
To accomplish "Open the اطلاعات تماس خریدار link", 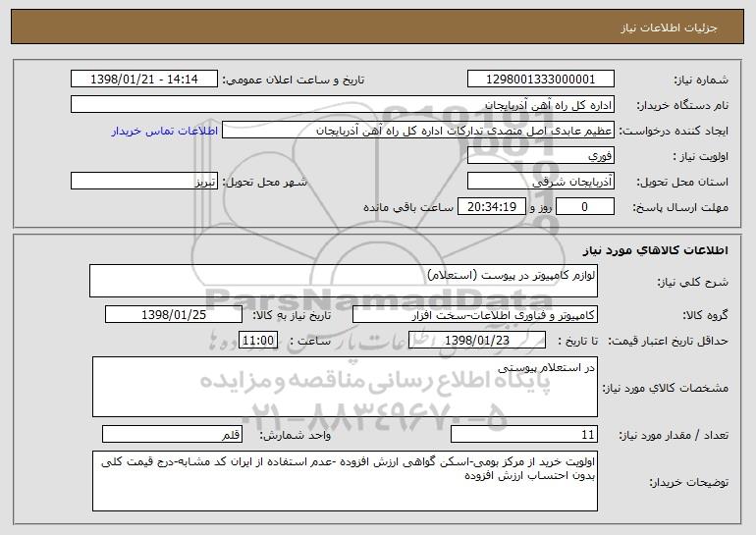I will [x=165, y=132].
